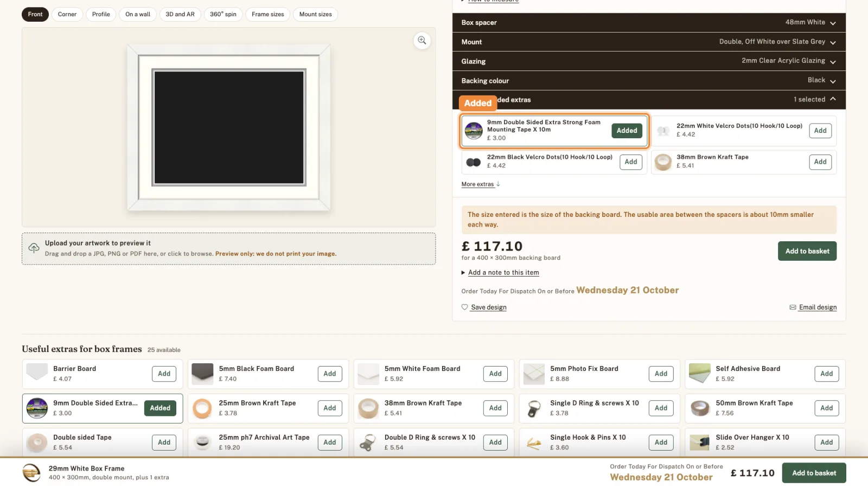Image resolution: width=868 pixels, height=488 pixels.
Task: Click the black Velcro dots product image
Action: [474, 162]
